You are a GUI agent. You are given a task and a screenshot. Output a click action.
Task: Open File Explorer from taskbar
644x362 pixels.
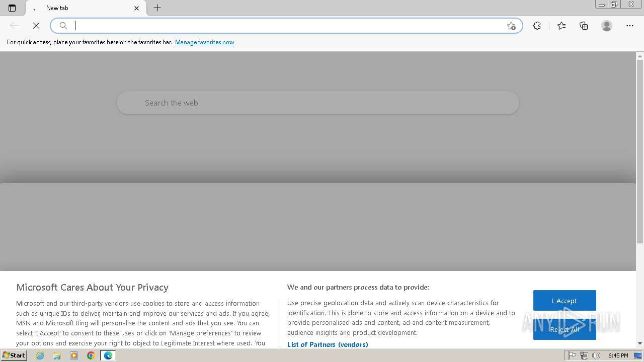tap(57, 355)
